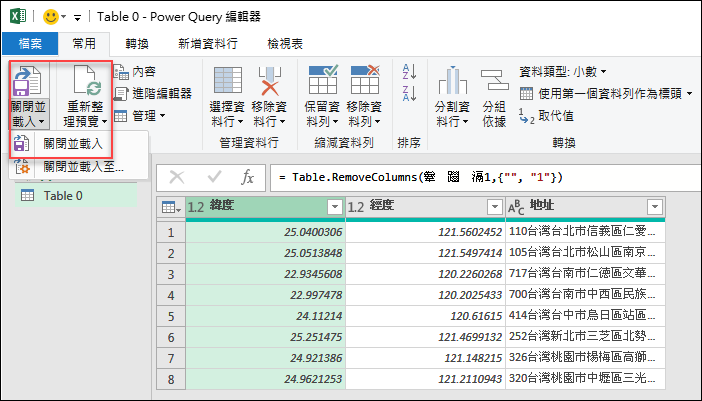The image size is (702, 401).
Task: Expand the 重新整理預覽 dropdown arrow
Action: coord(104,122)
